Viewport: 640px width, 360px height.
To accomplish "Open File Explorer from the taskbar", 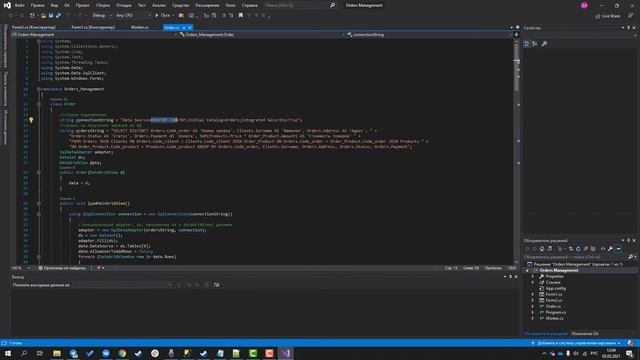I will pyautogui.click(x=57, y=353).
